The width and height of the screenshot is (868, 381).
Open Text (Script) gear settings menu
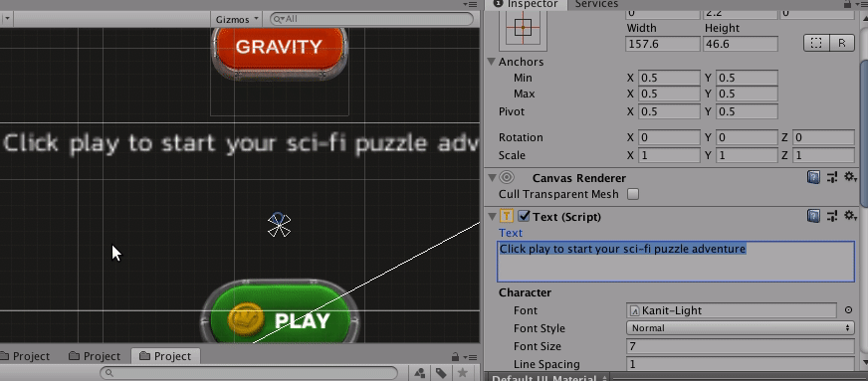pos(850,216)
